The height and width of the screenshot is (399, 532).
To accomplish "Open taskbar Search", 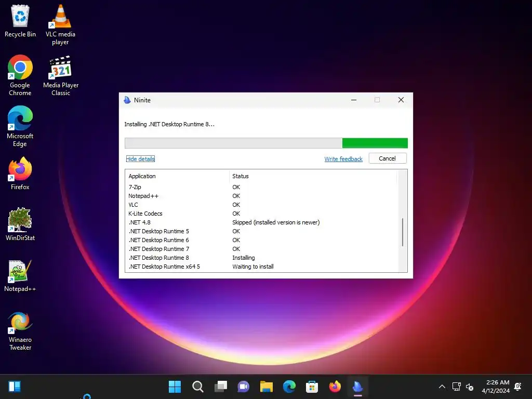I will [x=198, y=387].
